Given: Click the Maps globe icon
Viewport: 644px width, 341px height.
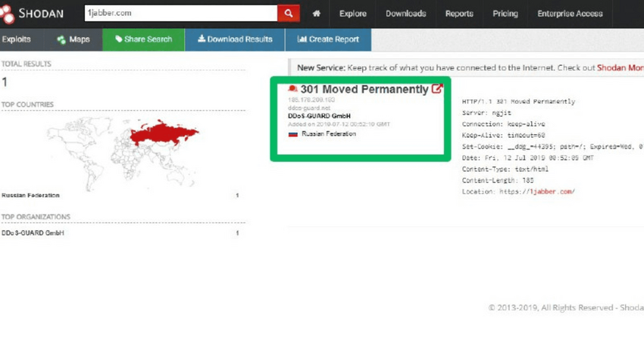Looking at the screenshot, I should point(61,40).
